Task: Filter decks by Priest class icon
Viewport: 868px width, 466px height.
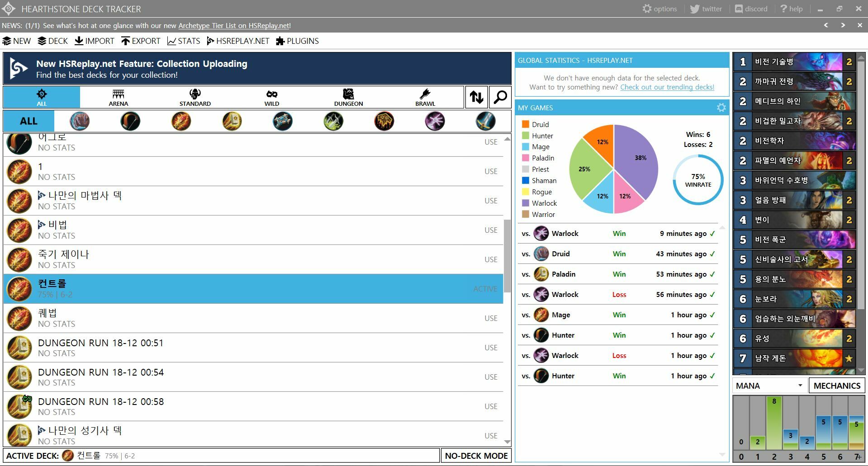Action: [x=283, y=121]
